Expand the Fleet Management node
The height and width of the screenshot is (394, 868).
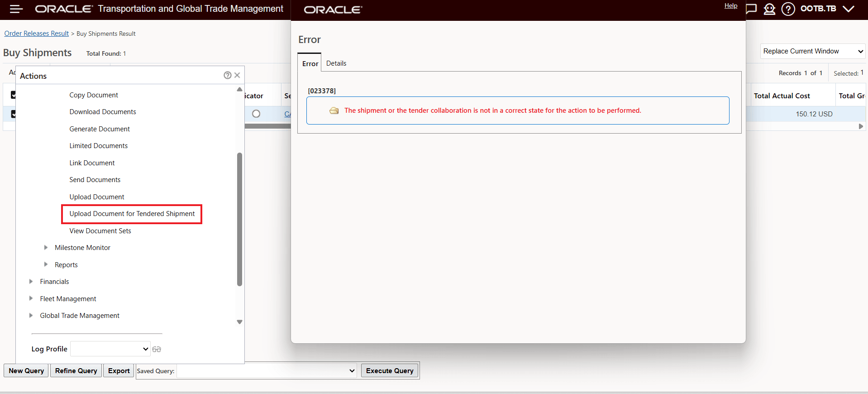31,298
